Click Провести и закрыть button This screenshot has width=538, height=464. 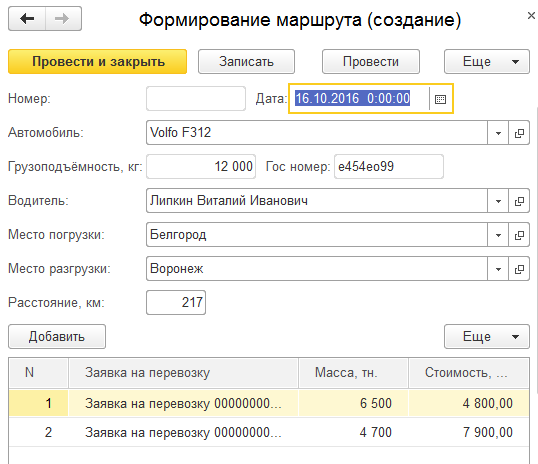[97, 61]
